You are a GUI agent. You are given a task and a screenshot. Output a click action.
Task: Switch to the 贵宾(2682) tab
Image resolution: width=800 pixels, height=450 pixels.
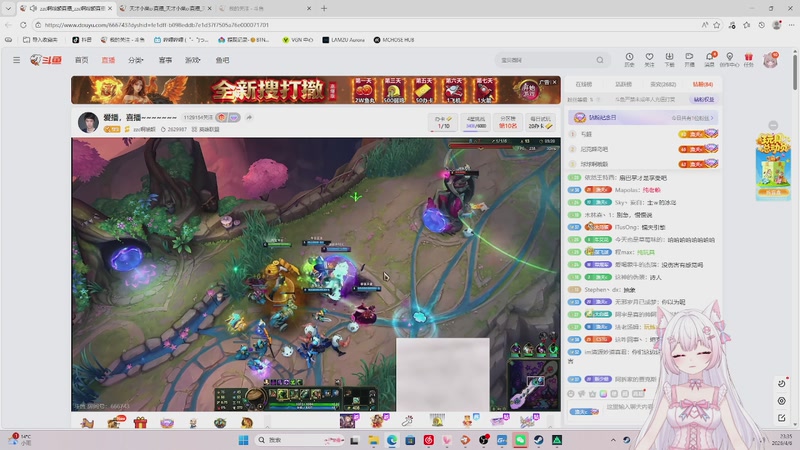[x=663, y=84]
